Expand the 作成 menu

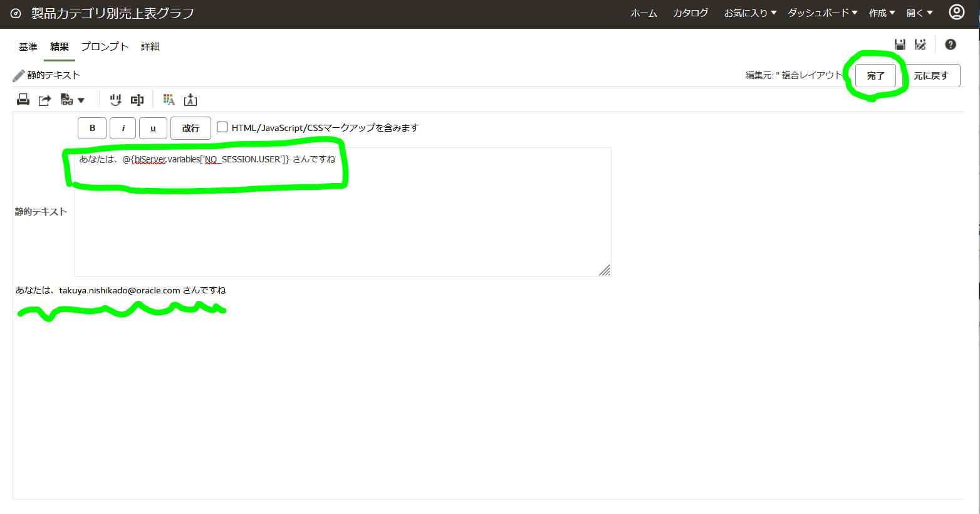[x=882, y=13]
